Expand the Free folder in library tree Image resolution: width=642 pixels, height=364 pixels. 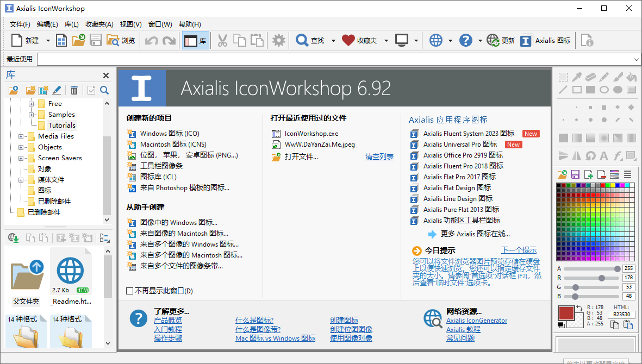tap(31, 103)
